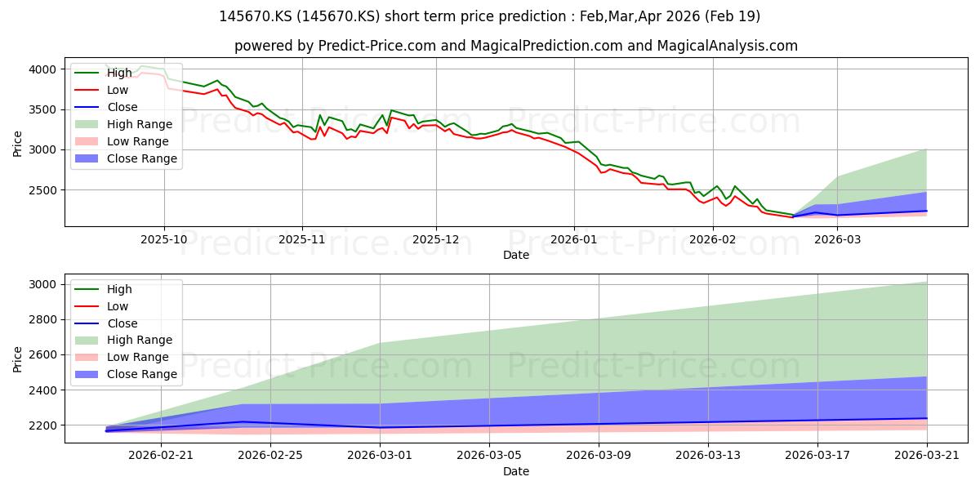Click the '3000' y-axis tick in lower chart

tap(44, 284)
